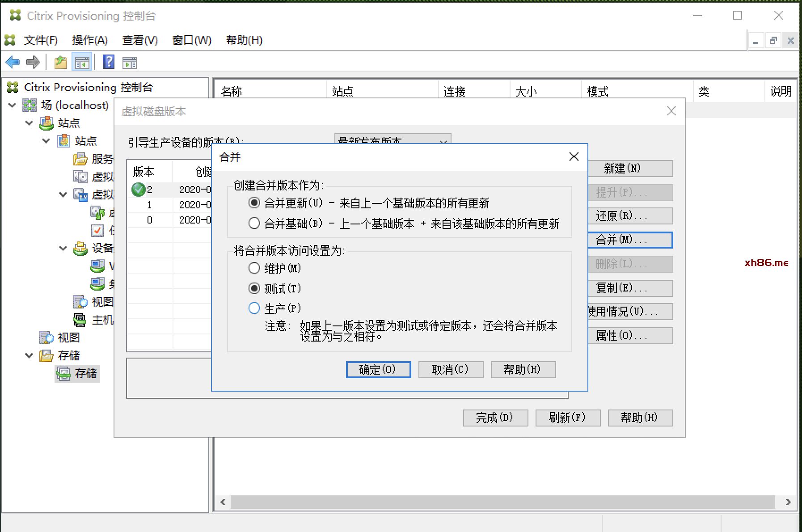Set merged version access to 生产(P)
Screen dimensions: 802x532
[254, 308]
